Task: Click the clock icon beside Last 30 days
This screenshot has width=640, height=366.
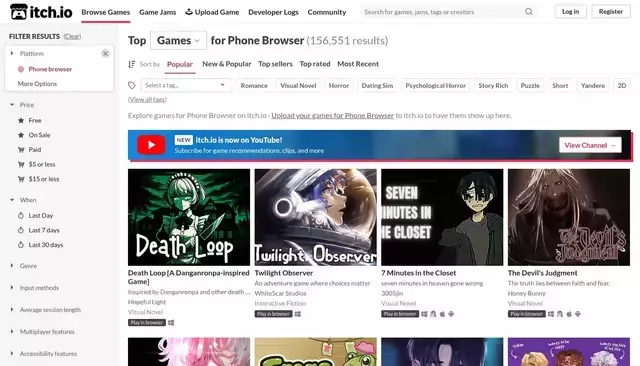Action: click(x=21, y=245)
